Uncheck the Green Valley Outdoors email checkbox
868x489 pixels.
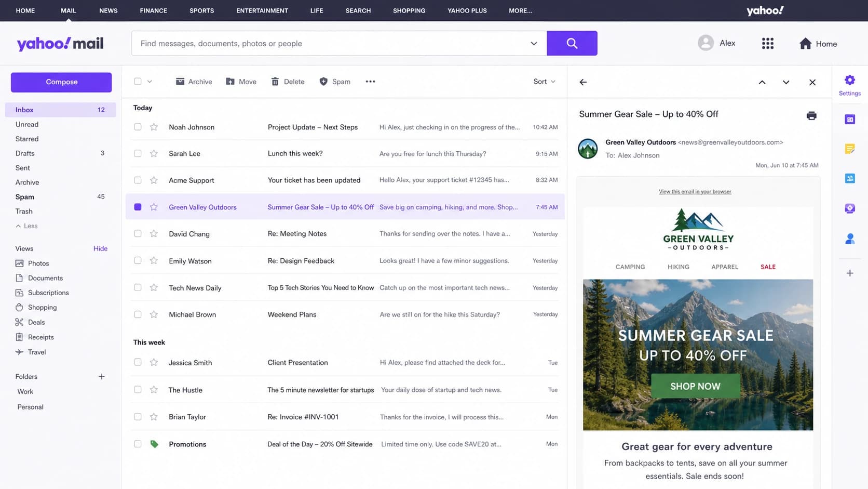[138, 207]
